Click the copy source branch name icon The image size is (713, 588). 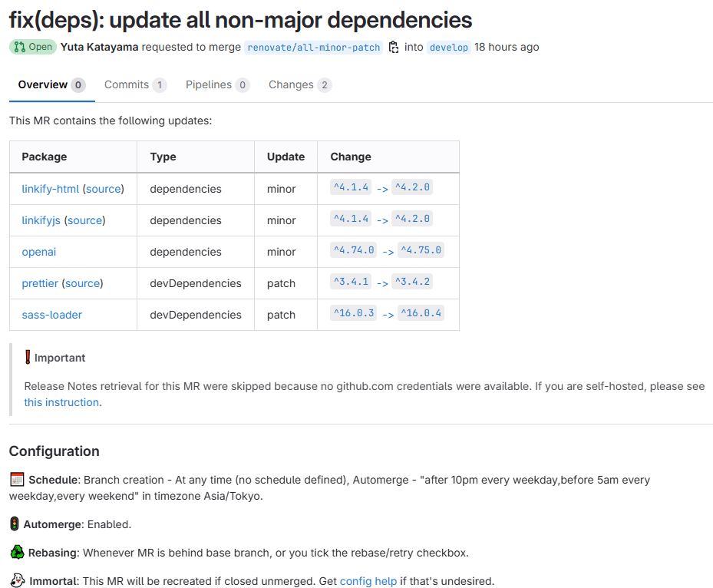(394, 47)
